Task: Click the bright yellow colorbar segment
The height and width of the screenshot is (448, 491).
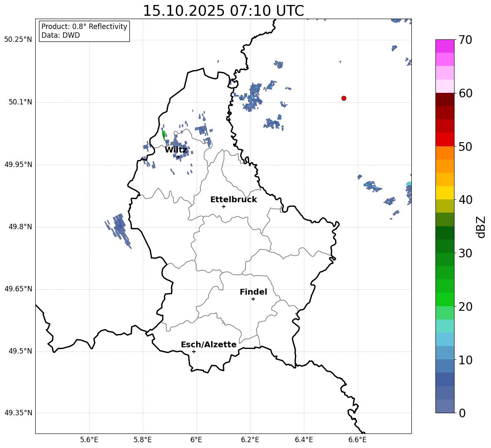Action: tap(445, 193)
